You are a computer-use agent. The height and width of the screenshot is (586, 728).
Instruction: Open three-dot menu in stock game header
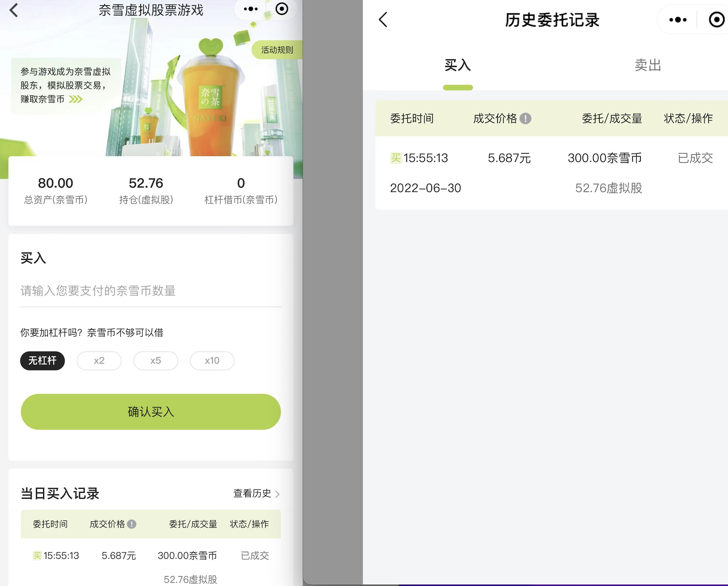click(250, 9)
